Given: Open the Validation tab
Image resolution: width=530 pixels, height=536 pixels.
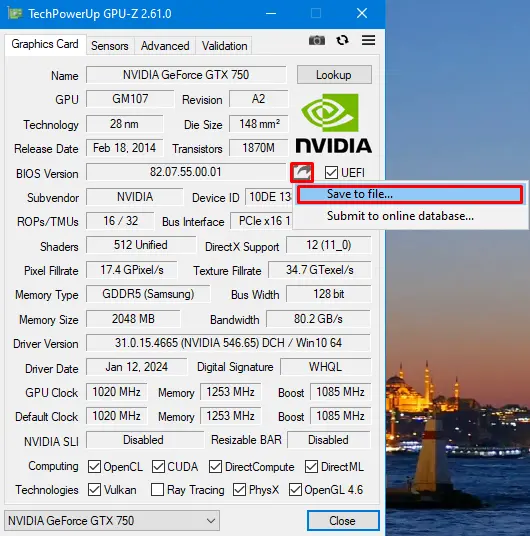Looking at the screenshot, I should tap(224, 46).
